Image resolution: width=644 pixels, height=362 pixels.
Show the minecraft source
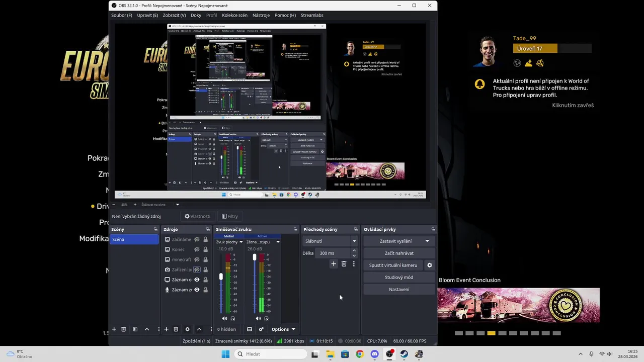tap(197, 259)
